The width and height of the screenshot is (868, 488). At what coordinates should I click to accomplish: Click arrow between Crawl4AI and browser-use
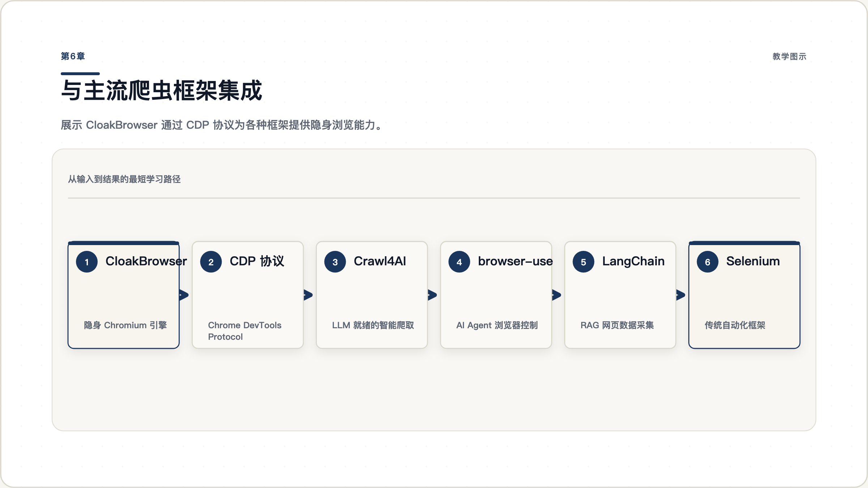[x=433, y=295]
